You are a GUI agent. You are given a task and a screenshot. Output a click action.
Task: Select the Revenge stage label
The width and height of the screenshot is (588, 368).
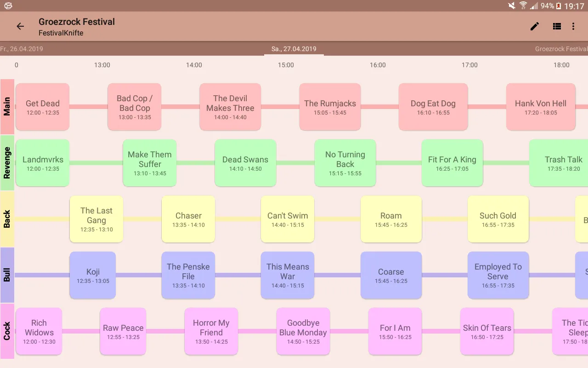pos(7,163)
